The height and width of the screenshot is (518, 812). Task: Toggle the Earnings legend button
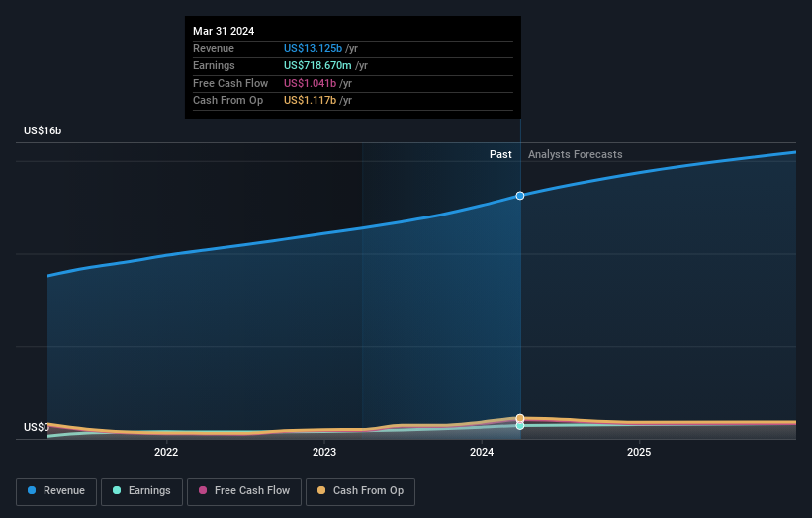141,491
